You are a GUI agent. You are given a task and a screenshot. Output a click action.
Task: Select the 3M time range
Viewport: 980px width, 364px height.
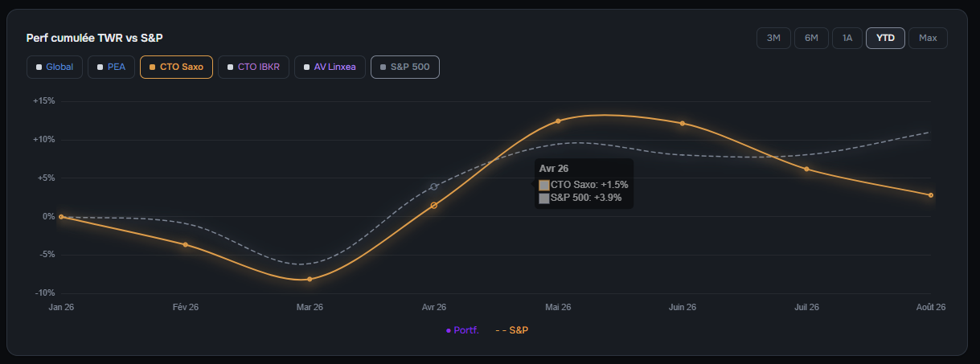coord(773,38)
